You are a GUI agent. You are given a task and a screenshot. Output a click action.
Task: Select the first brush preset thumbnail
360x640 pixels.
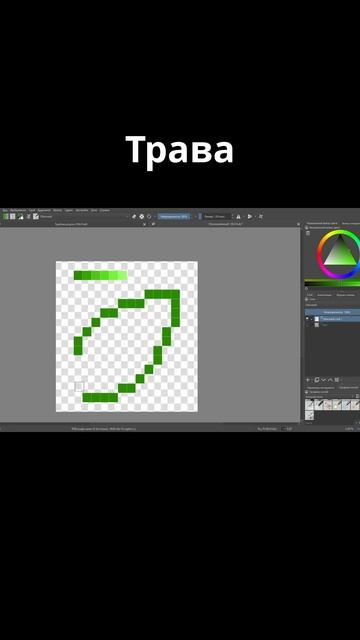click(x=309, y=404)
